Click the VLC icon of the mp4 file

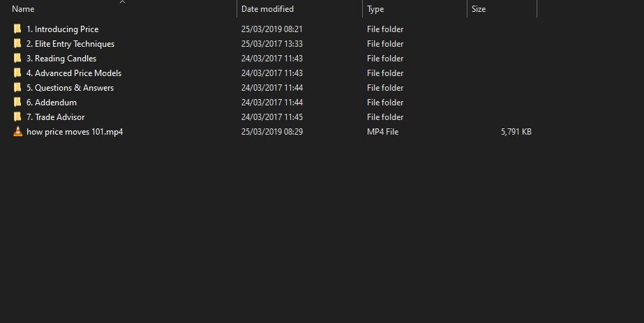[17, 132]
